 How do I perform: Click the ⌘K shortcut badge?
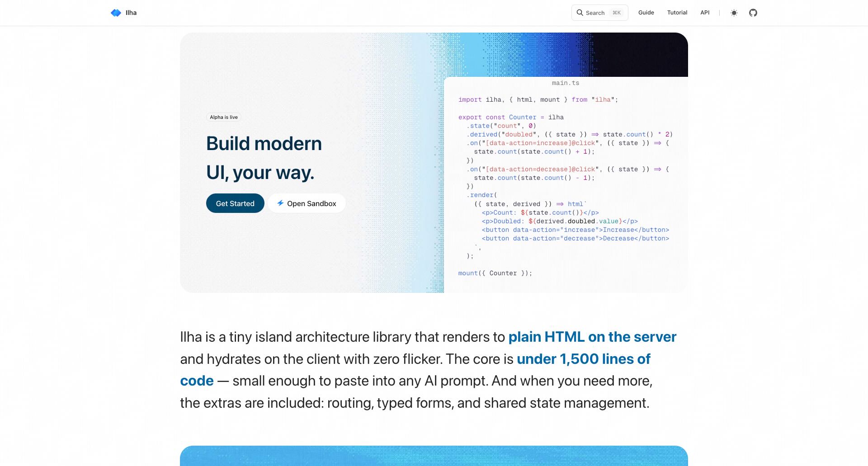point(617,13)
